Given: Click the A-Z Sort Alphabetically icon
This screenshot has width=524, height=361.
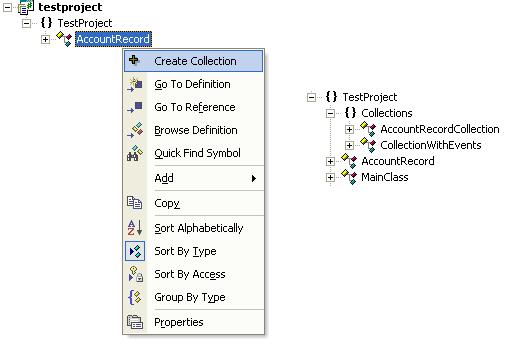Looking at the screenshot, I should click(135, 228).
